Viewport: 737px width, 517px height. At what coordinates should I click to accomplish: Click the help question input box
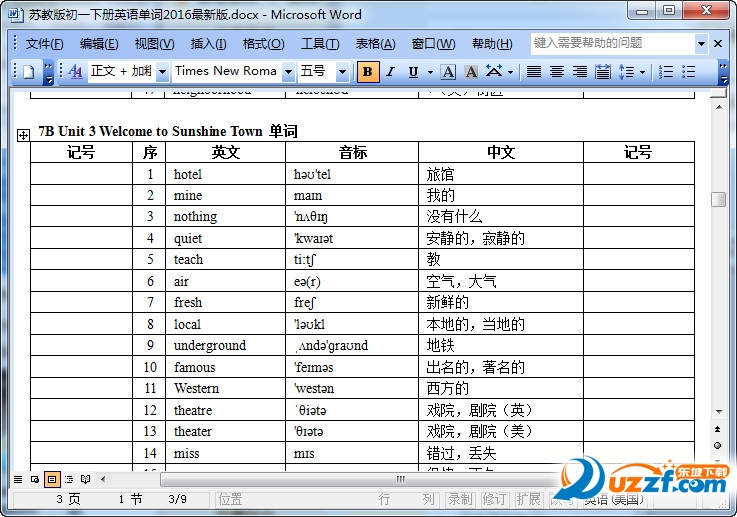pos(613,43)
